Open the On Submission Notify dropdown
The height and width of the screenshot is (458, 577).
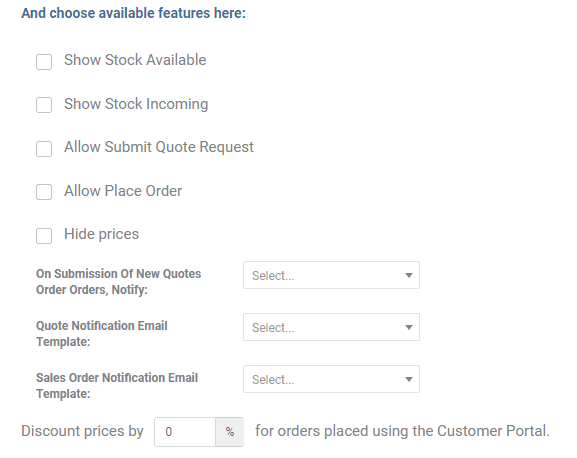pyautogui.click(x=331, y=275)
